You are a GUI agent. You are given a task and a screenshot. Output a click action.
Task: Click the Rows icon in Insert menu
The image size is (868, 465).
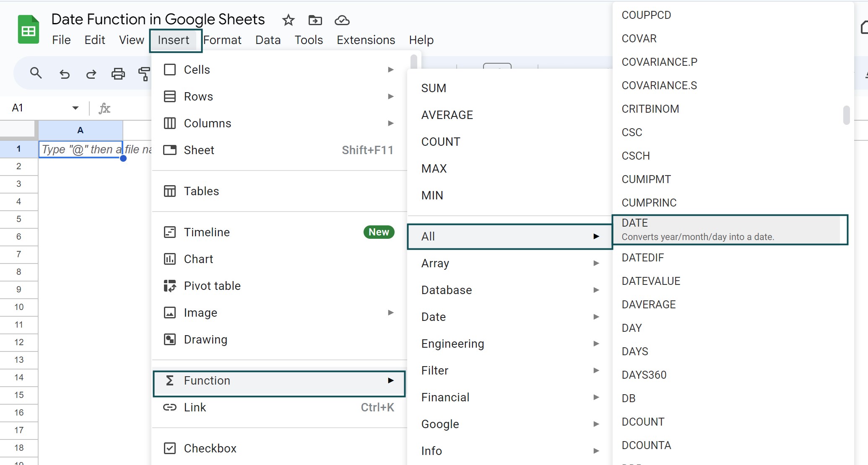coord(170,96)
